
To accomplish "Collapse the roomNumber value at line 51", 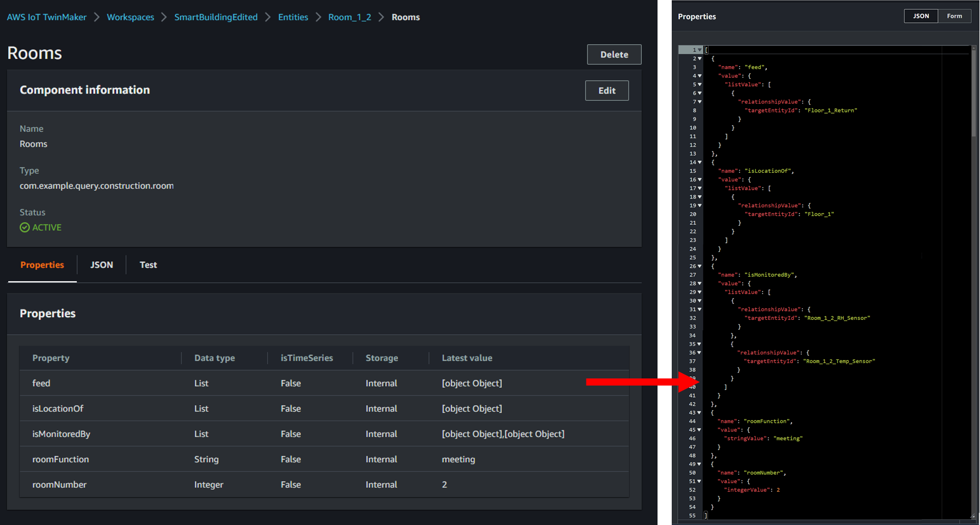I will 699,481.
